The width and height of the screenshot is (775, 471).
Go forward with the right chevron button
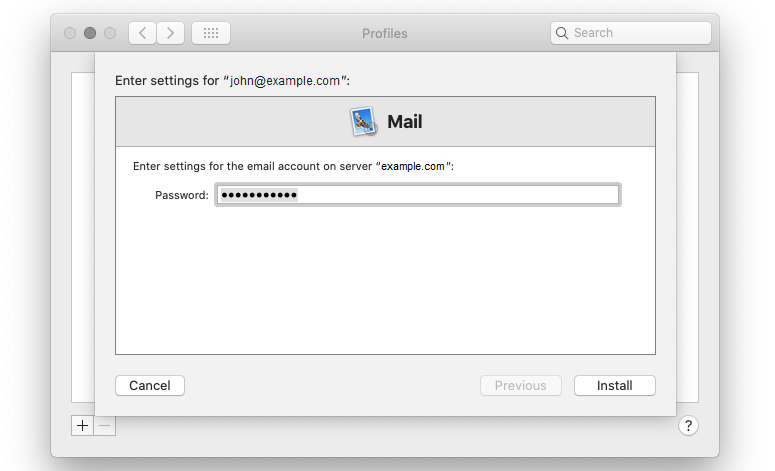pos(170,33)
